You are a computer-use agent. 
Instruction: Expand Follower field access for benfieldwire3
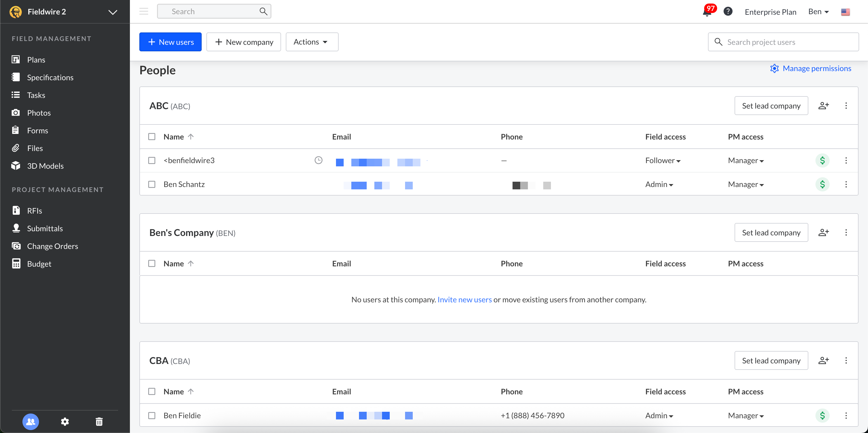pos(663,161)
